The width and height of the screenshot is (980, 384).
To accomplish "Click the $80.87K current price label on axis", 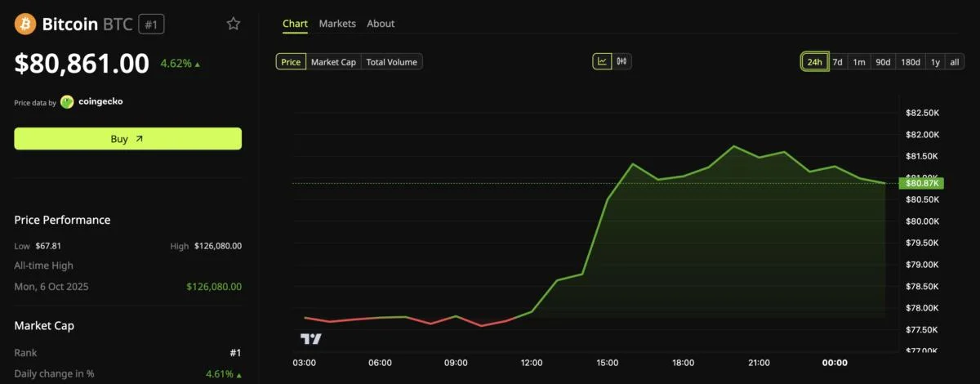I will pos(923,183).
